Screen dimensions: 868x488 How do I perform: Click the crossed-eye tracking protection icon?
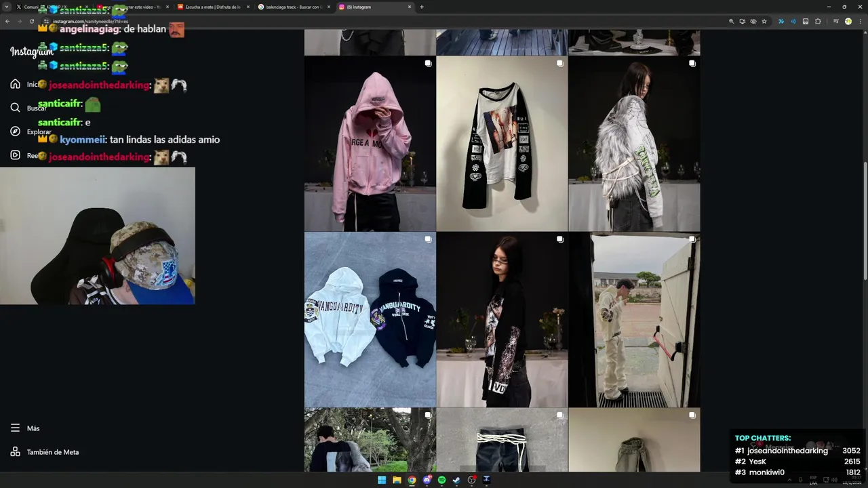coord(753,21)
